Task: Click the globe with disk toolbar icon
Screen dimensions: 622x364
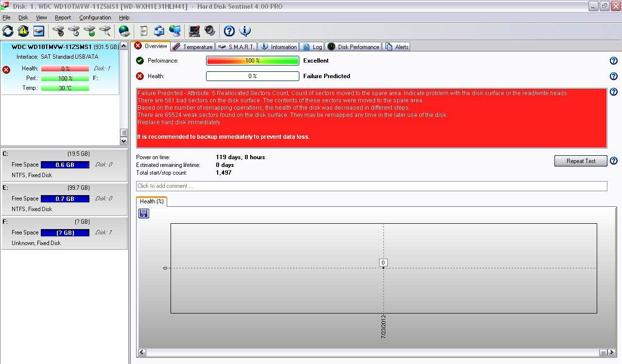Action: click(x=125, y=31)
